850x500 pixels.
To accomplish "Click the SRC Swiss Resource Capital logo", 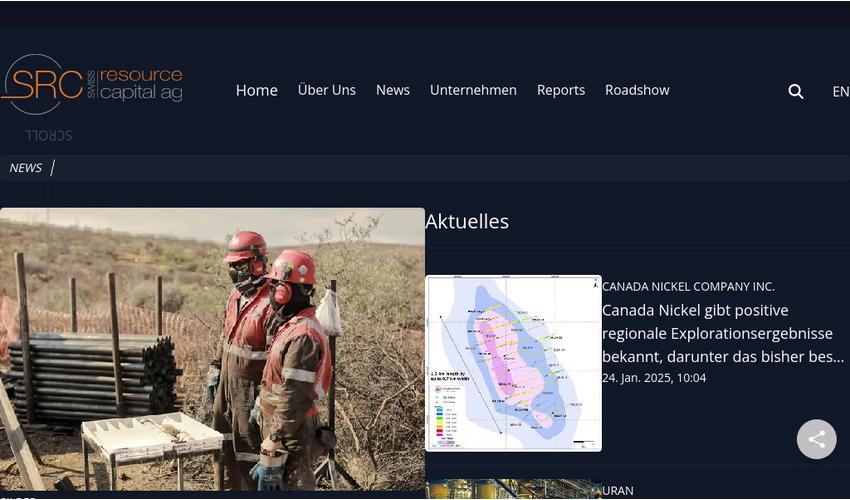I will 91,85.
